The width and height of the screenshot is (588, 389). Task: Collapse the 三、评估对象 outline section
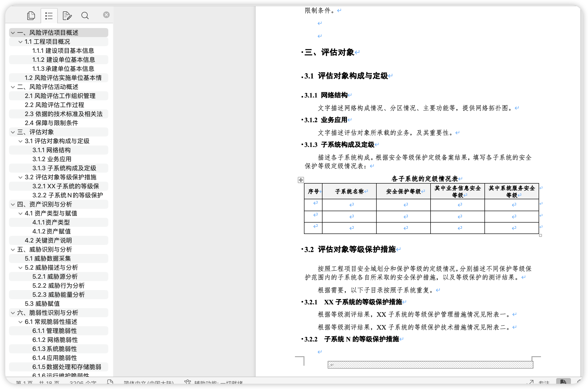click(x=13, y=132)
